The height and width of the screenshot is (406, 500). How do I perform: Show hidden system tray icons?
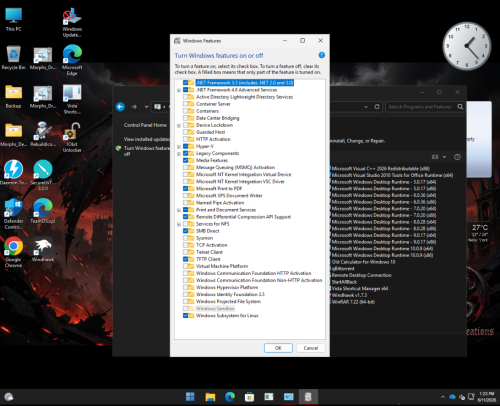coord(443,397)
